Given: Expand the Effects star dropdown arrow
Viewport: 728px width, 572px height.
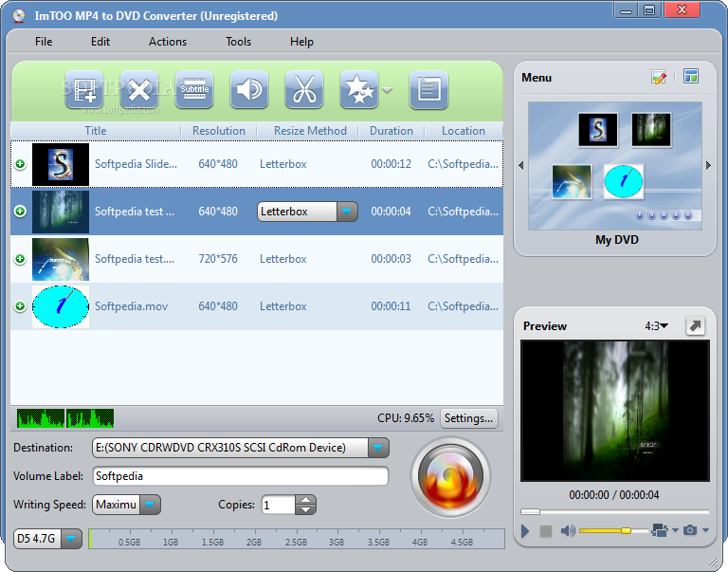Looking at the screenshot, I should point(387,90).
